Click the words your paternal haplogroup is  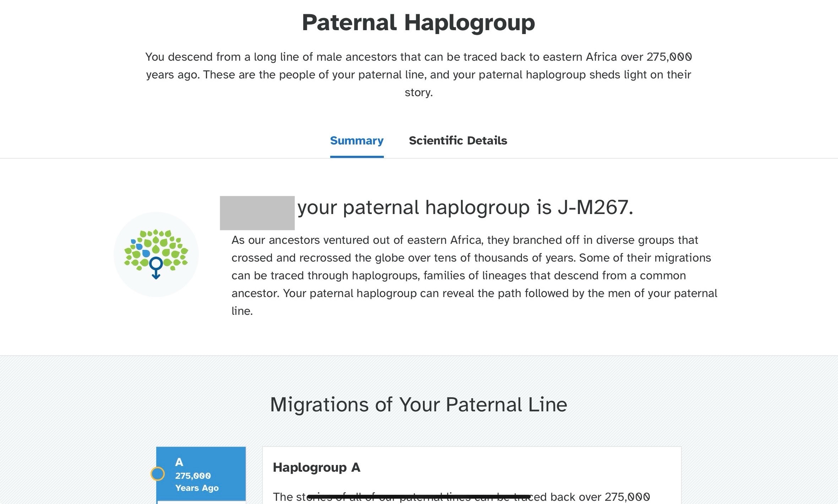point(425,207)
